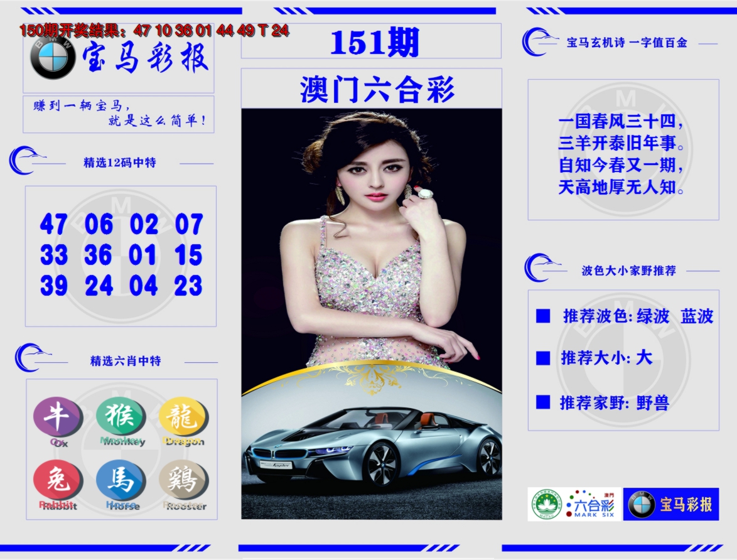Click number 47 in the 12-number grid
Screen dimensions: 737x560
point(53,224)
